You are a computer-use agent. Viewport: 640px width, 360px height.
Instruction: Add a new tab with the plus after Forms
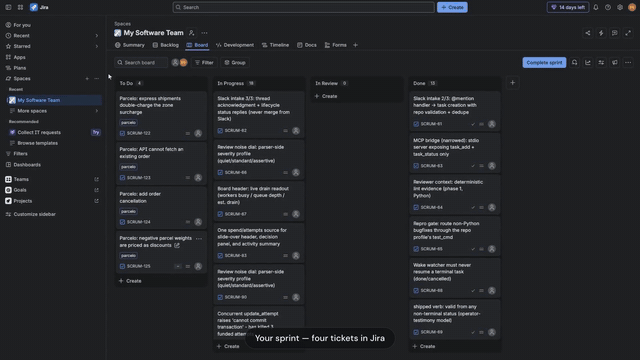[356, 45]
